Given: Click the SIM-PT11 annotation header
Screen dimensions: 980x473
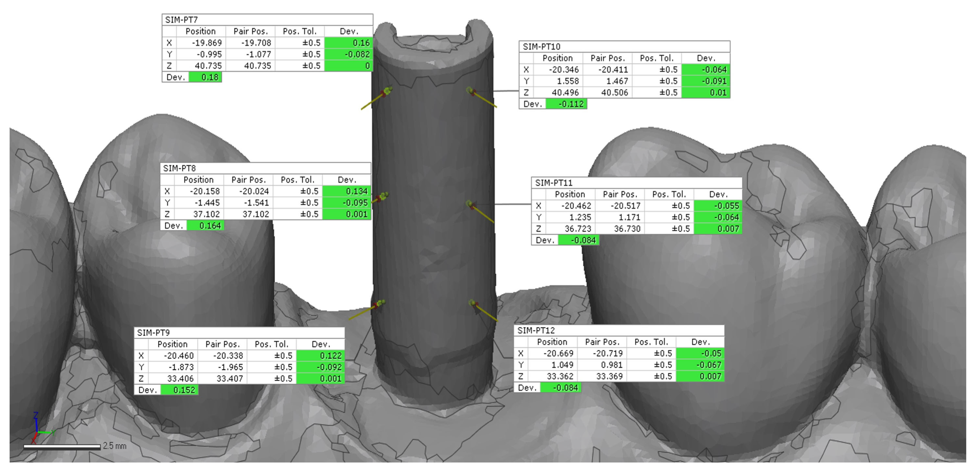Looking at the screenshot, I should point(554,183).
